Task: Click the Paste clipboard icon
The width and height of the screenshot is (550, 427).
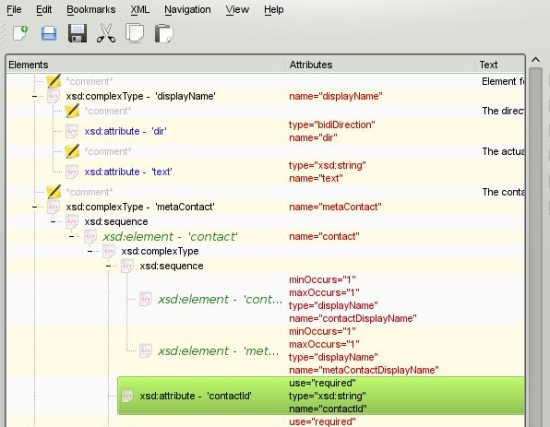Action: coord(163,33)
